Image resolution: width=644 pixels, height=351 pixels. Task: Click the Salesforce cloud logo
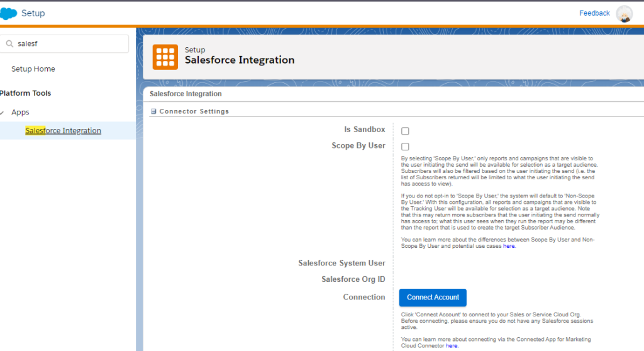8,13
